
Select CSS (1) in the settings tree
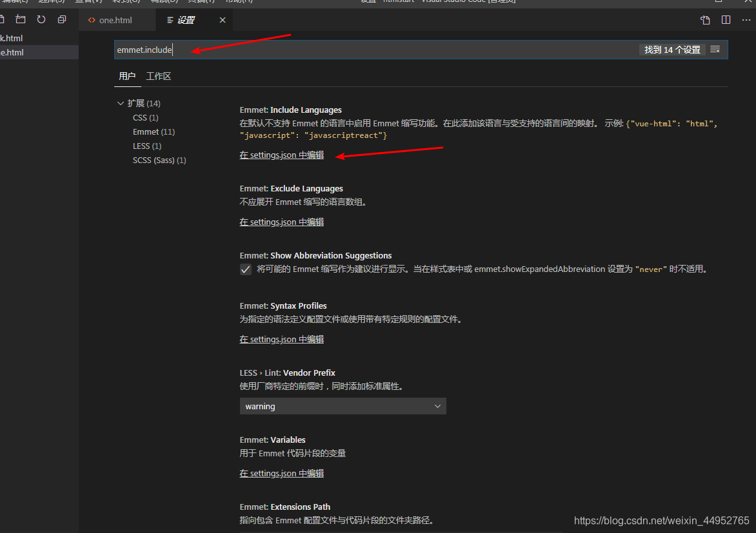pyautogui.click(x=146, y=117)
